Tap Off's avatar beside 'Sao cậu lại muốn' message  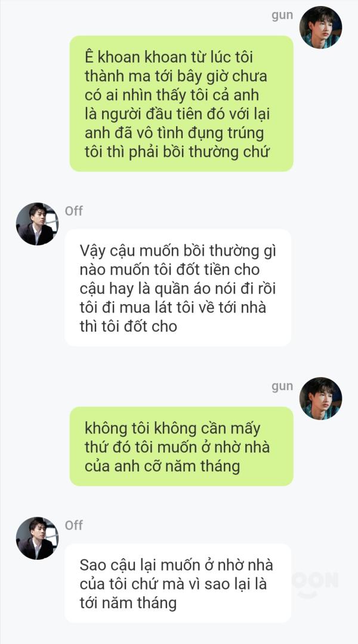(38, 538)
